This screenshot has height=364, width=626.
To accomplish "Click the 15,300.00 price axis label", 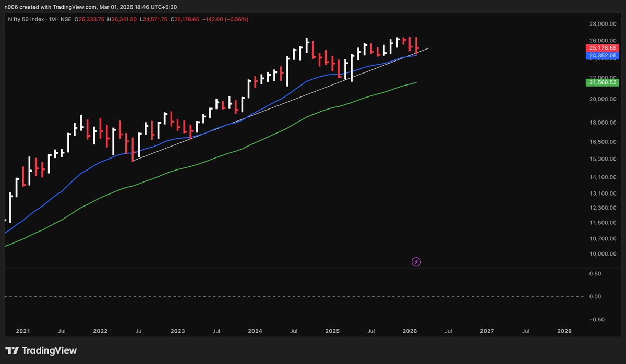I will point(602,159).
